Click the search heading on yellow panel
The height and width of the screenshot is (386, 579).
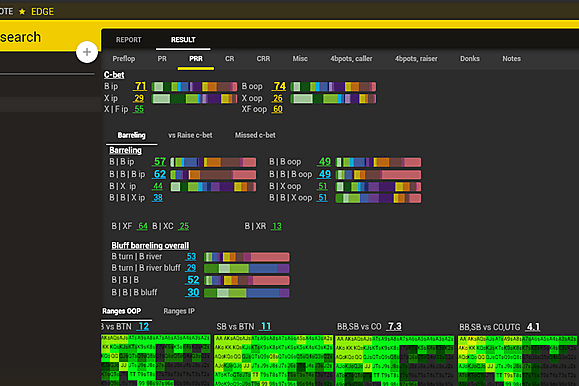[20, 37]
